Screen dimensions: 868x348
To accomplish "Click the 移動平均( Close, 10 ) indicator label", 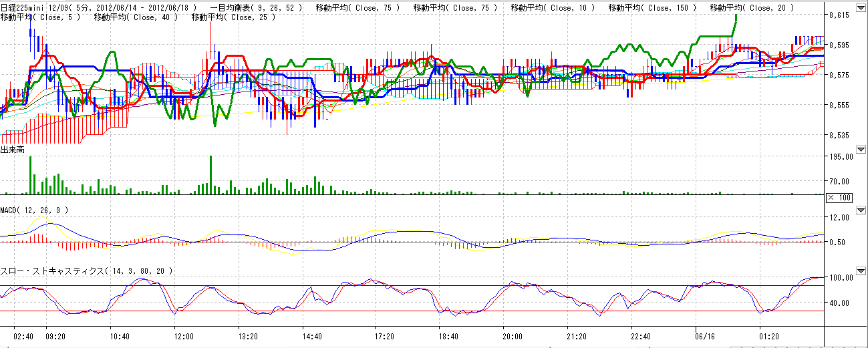I will coord(552,8).
